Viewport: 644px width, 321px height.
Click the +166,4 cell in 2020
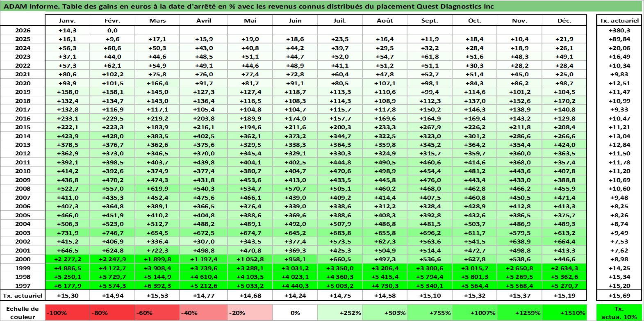coord(157,83)
